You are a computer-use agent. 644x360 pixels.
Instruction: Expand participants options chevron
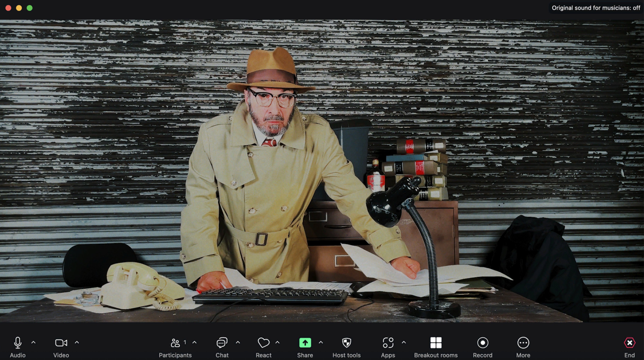tap(195, 342)
